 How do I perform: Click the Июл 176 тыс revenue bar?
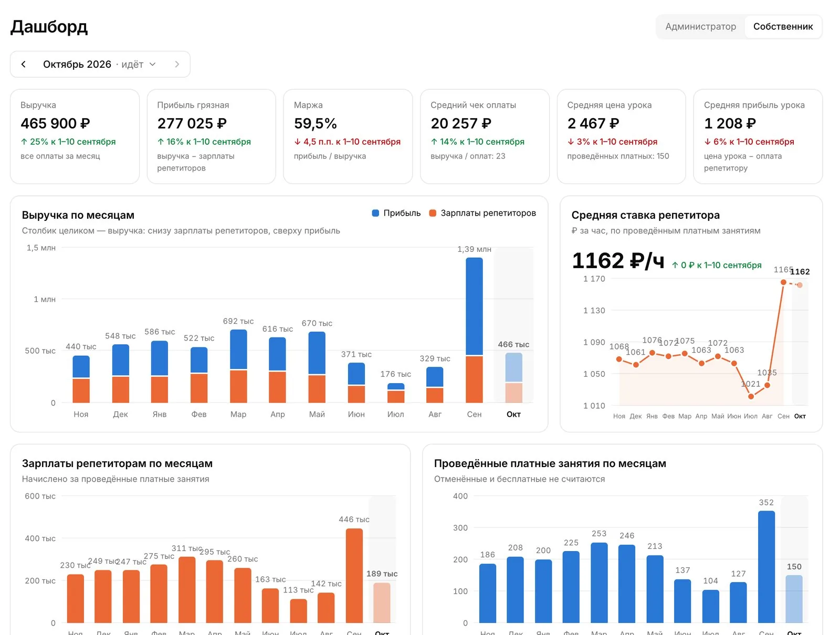click(x=396, y=393)
